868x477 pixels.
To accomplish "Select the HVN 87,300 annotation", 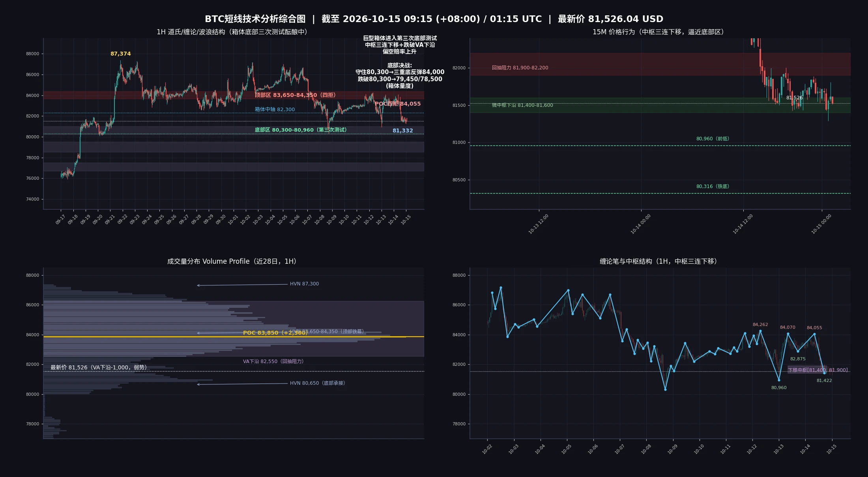I will coord(304,284).
